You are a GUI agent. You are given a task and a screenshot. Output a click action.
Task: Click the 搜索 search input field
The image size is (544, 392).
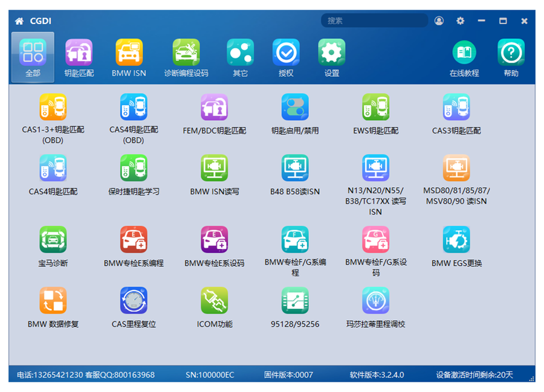375,21
